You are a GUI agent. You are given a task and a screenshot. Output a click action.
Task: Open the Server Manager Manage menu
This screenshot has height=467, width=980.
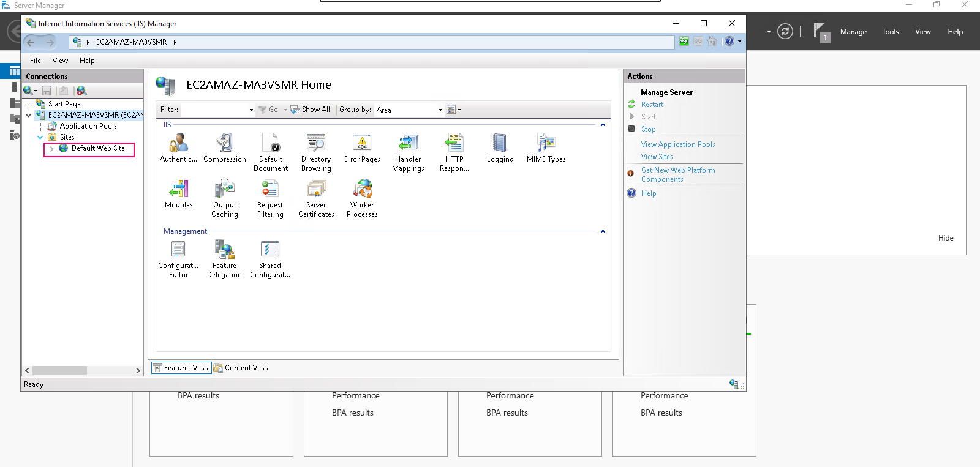pyautogui.click(x=853, y=32)
